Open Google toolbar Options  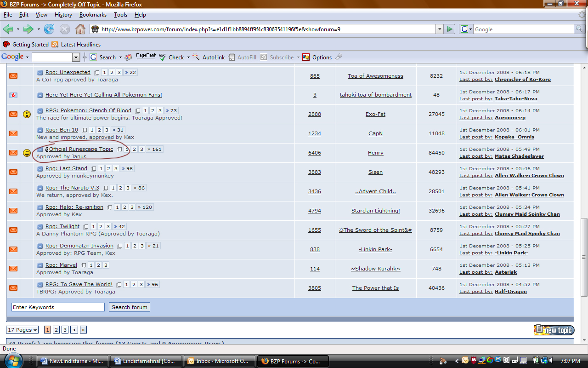pyautogui.click(x=317, y=57)
